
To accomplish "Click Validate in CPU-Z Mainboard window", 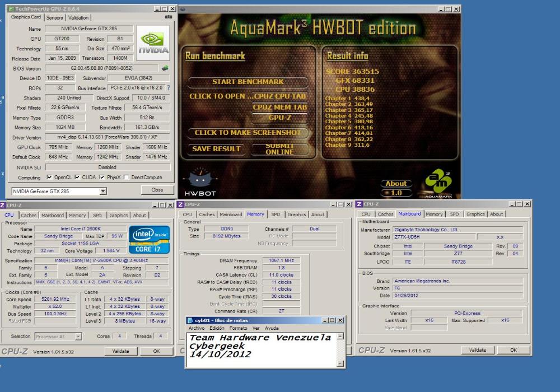I will click(478, 350).
